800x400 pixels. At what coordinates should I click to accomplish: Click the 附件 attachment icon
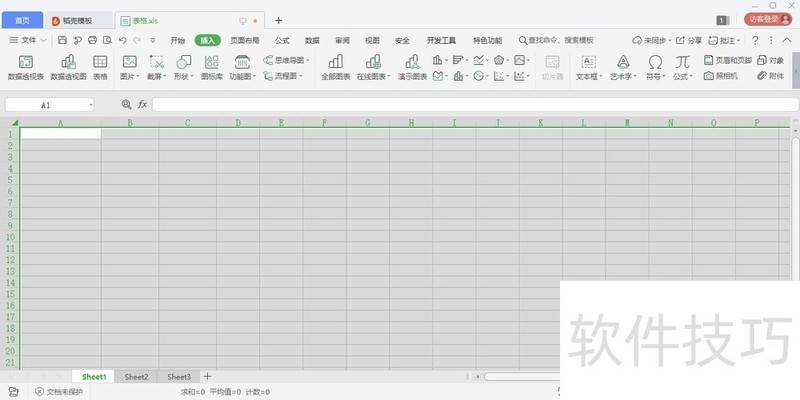[x=770, y=76]
